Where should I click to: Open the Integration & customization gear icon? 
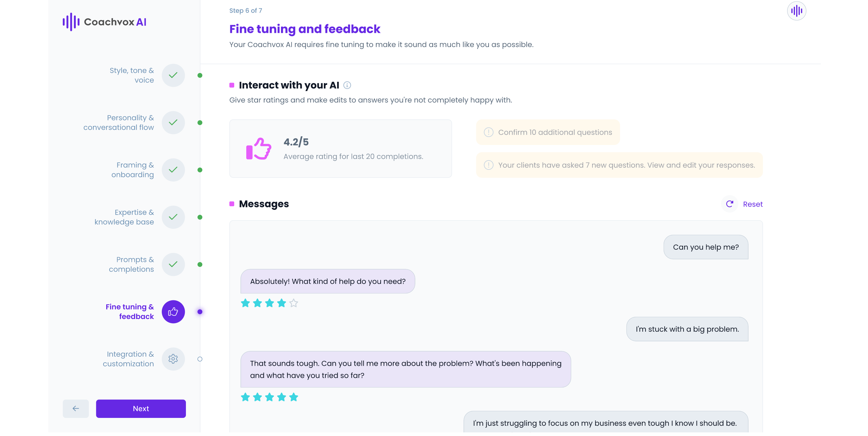[173, 359]
